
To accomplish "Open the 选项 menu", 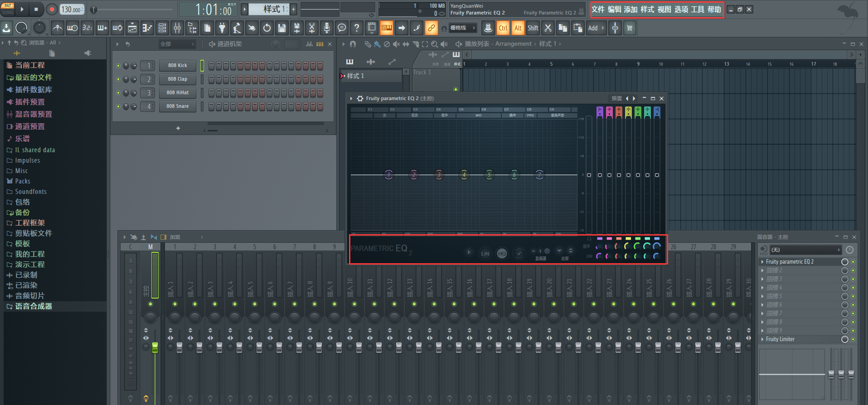I will click(681, 10).
